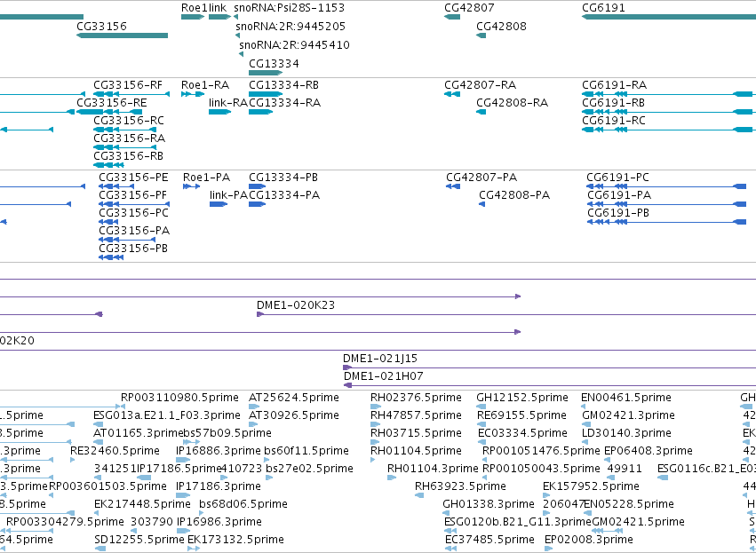The height and width of the screenshot is (553, 756).
Task: Click EST label EK217448.5prime
Action: [x=142, y=504]
